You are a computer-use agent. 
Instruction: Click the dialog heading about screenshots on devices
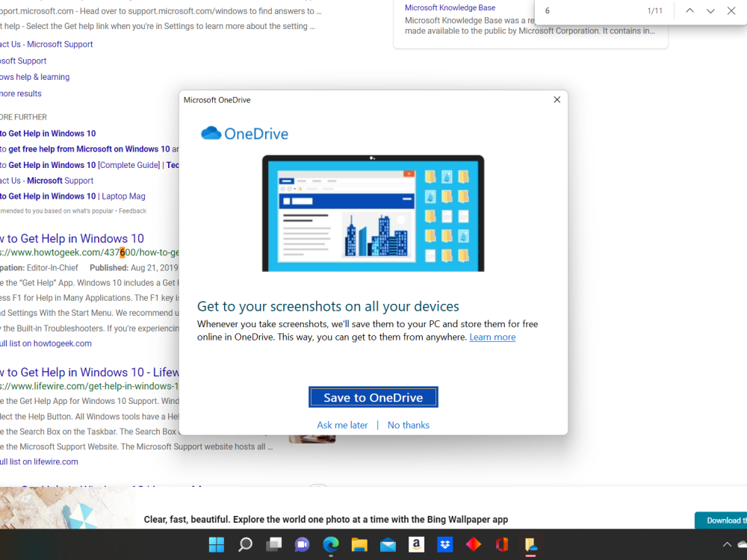click(x=328, y=306)
